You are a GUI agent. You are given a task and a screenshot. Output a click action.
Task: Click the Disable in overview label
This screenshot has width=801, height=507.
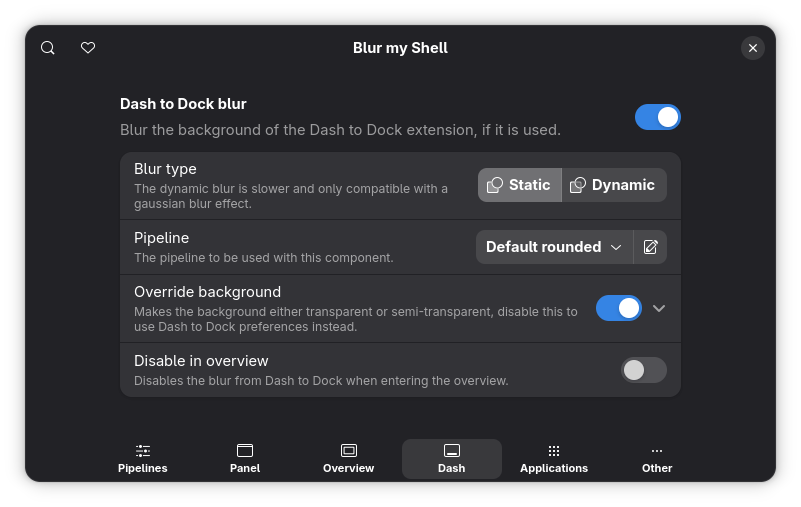[x=201, y=361]
